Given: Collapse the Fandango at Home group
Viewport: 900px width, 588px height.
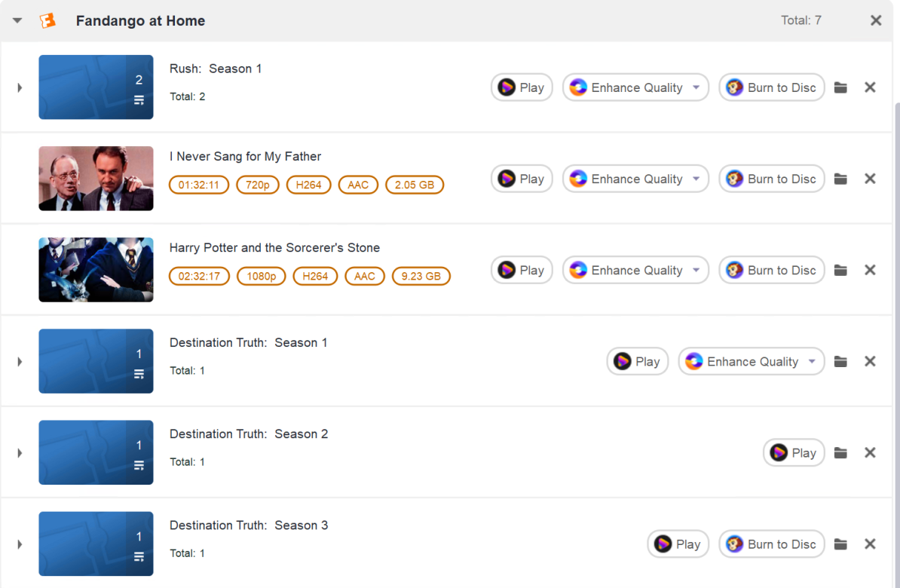Looking at the screenshot, I should [17, 20].
